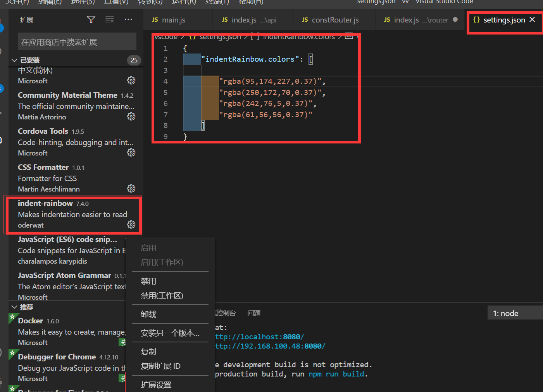The height and width of the screenshot is (392, 543).
Task: Open the constRouter.js tab
Action: click(x=334, y=20)
